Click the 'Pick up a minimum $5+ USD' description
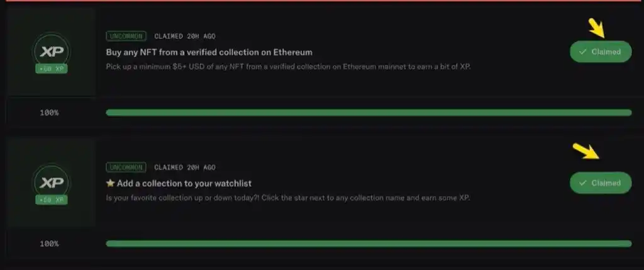 pyautogui.click(x=288, y=67)
